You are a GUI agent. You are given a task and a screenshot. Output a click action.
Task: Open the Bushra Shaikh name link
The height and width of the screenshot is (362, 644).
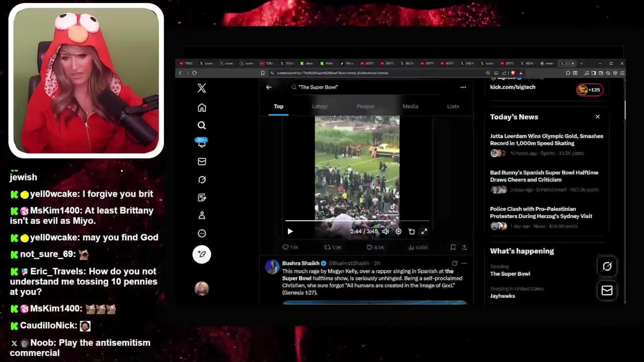pyautogui.click(x=301, y=263)
